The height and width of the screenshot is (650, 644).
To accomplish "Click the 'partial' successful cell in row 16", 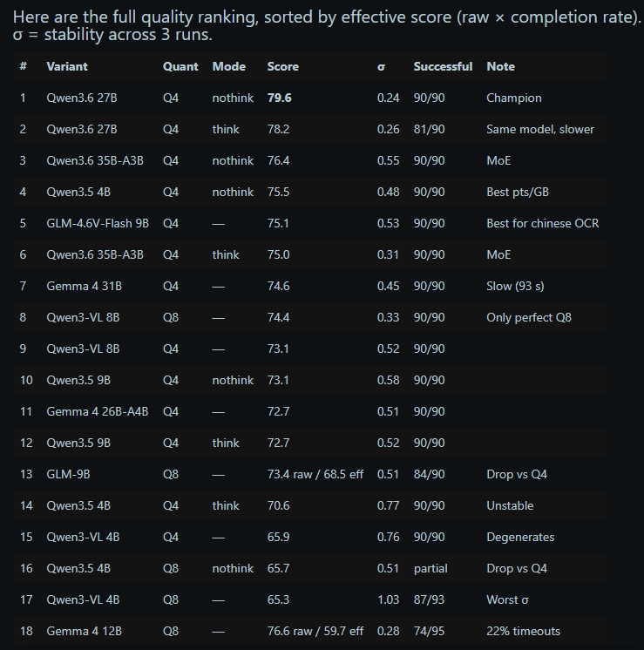I will [430, 569].
